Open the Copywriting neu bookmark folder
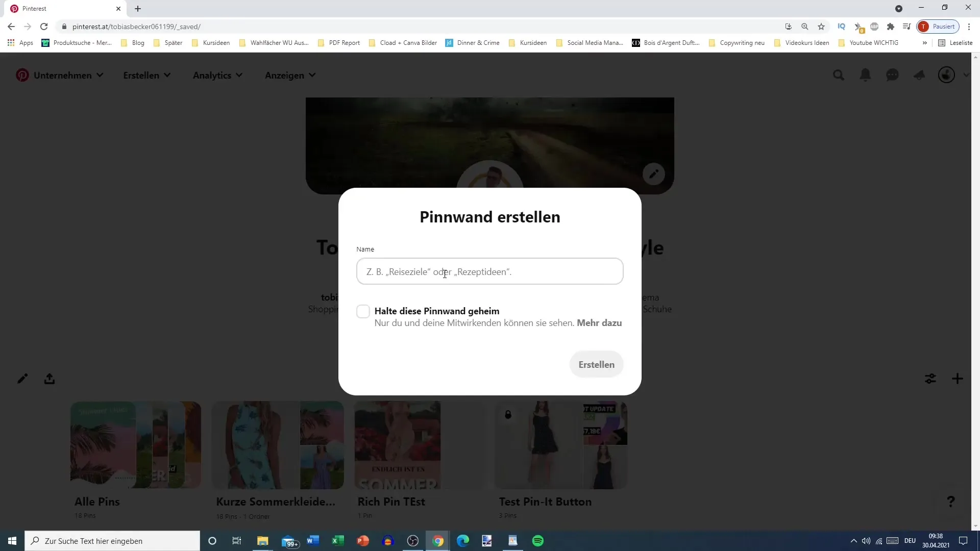Screen dimensions: 980x551 point(737,43)
